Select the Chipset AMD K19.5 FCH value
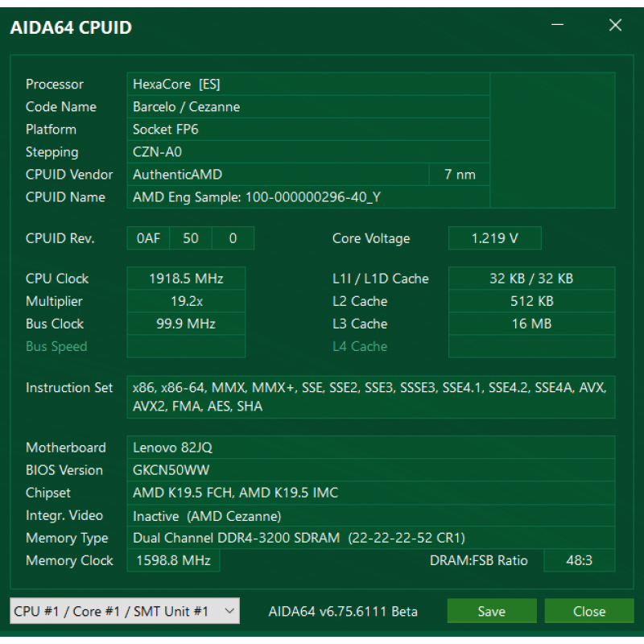The image size is (644, 644). click(x=371, y=493)
